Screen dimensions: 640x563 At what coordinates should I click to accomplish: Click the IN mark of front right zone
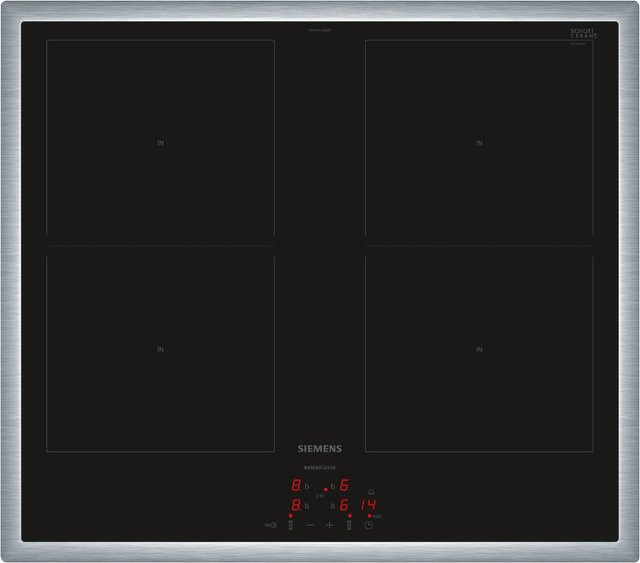click(x=479, y=349)
